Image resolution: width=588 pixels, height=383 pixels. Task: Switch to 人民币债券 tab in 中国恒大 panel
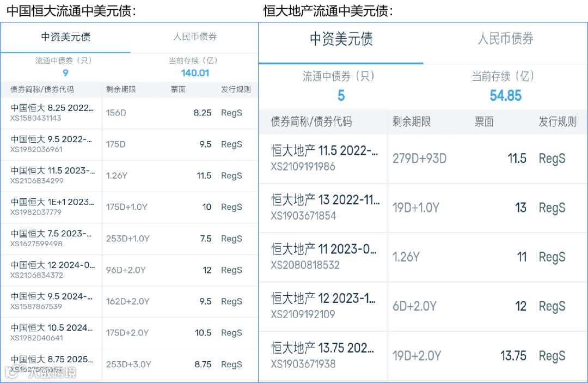(194, 37)
